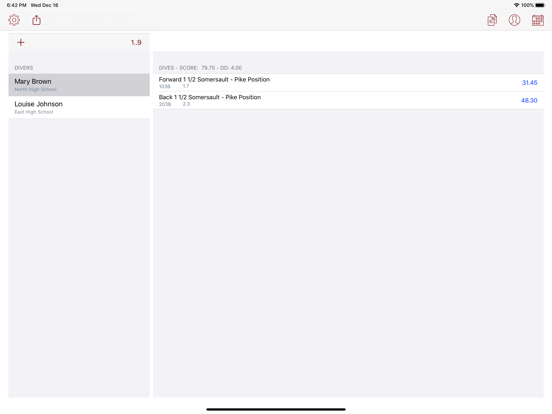Open Forward 1 1/2 Somersault Pike dive

(x=348, y=83)
